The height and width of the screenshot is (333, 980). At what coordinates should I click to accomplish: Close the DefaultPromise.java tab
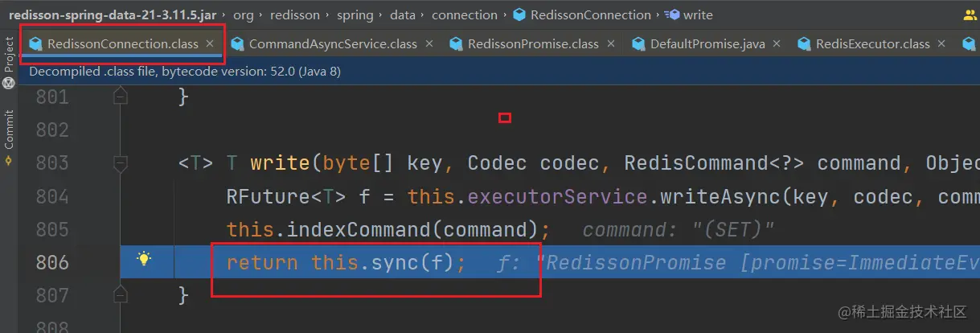(777, 44)
